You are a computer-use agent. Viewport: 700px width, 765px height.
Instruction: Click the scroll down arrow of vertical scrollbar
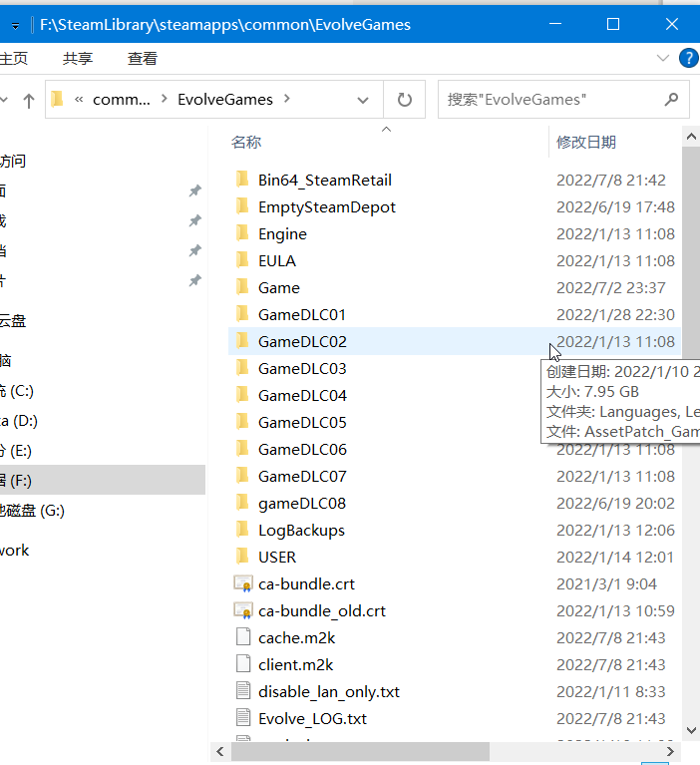pyautogui.click(x=691, y=730)
